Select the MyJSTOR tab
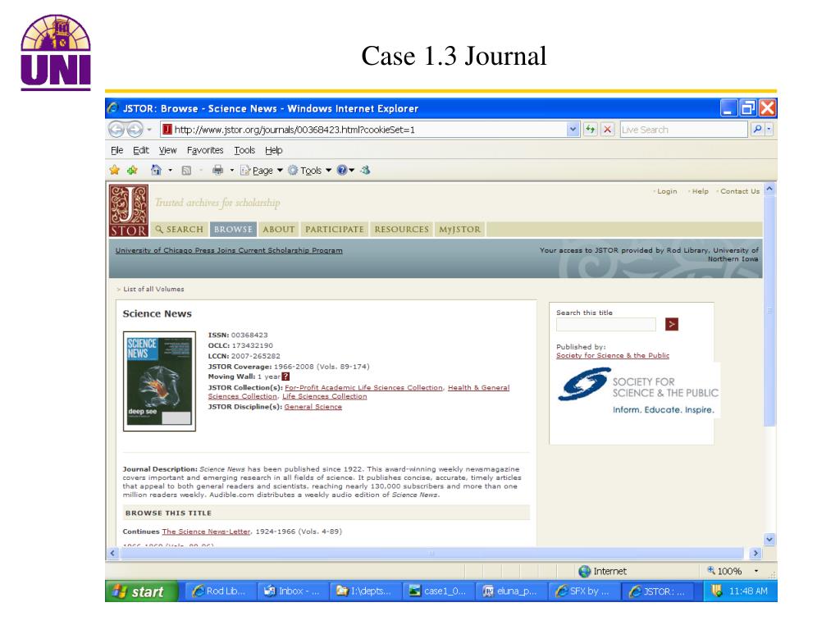This screenshot has width=840, height=630. point(459,230)
